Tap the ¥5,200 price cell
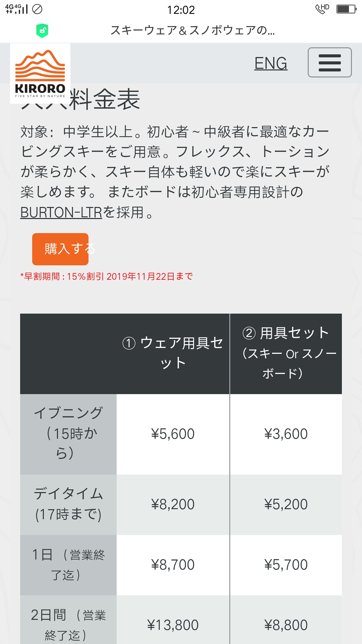 coord(286,504)
